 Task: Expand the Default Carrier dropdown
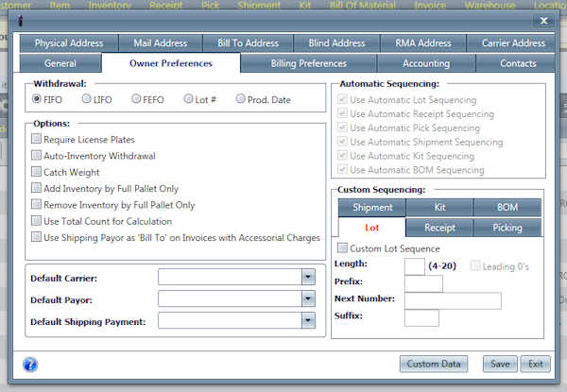coord(307,277)
